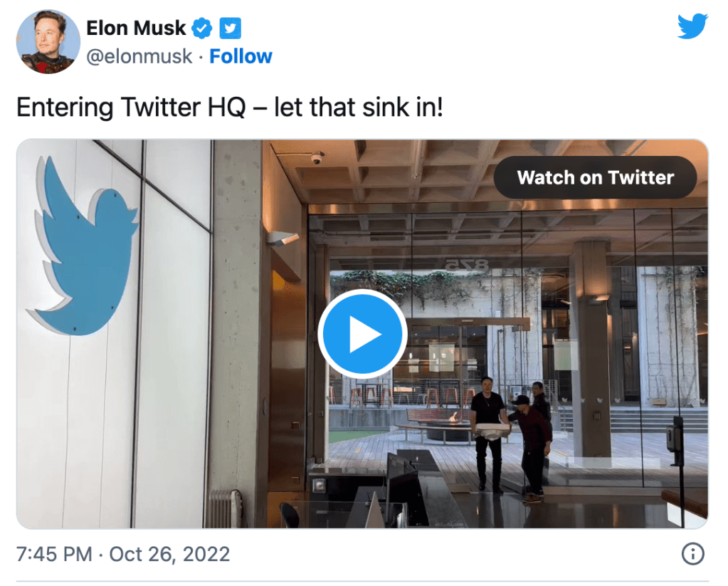Open Twitter via top-right bird logo
Screen dimensions: 728x586
[692, 27]
